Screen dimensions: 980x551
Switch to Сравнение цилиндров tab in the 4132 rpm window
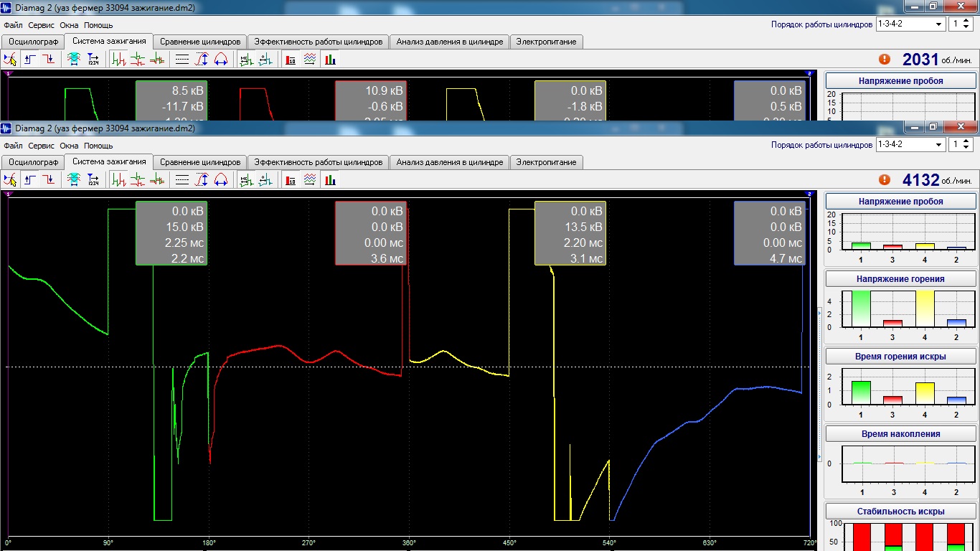click(x=200, y=162)
